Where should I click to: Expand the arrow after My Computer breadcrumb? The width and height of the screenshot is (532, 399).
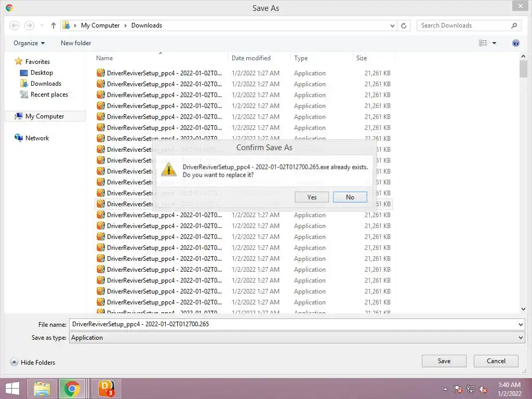pyautogui.click(x=126, y=25)
